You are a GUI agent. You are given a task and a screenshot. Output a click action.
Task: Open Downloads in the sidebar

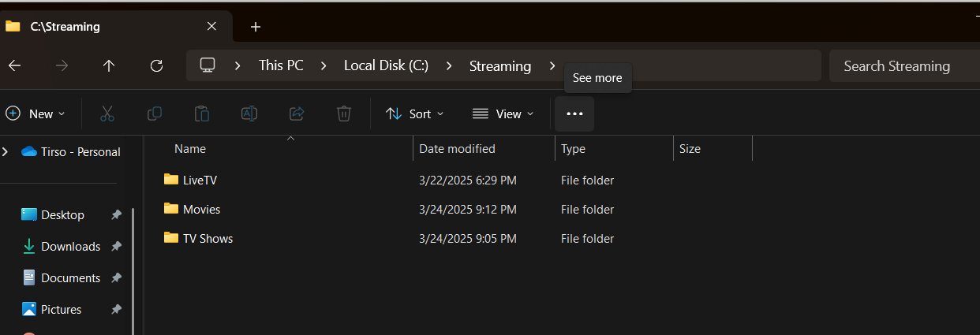pyautogui.click(x=70, y=247)
